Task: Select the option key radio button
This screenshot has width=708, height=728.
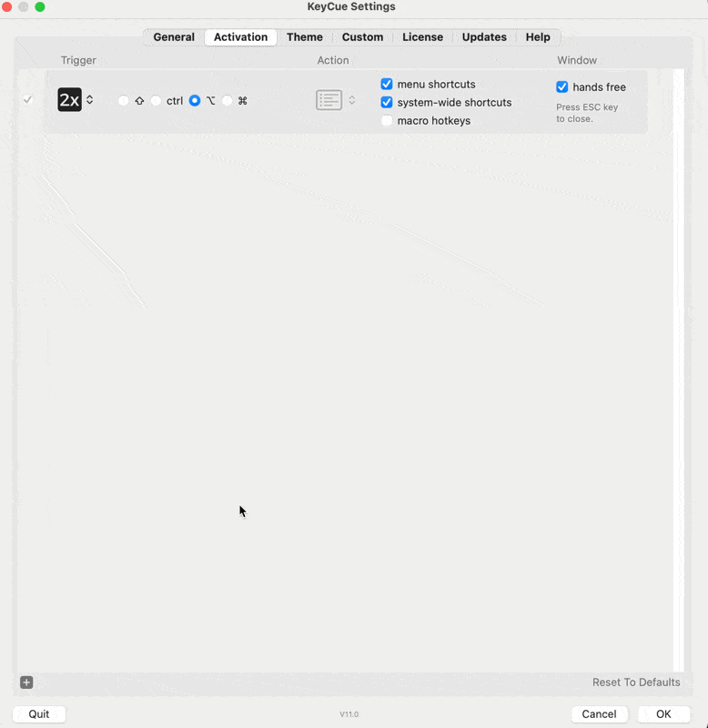Action: pyautogui.click(x=195, y=100)
